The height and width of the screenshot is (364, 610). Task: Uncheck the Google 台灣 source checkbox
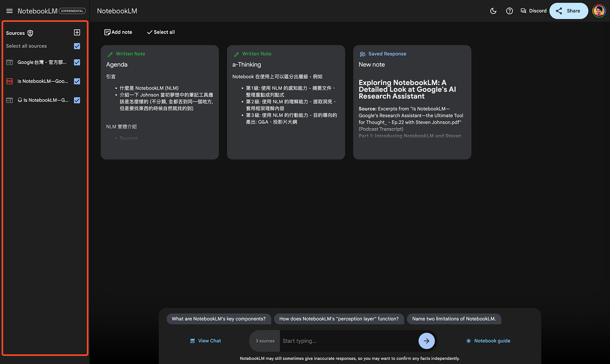pyautogui.click(x=77, y=62)
